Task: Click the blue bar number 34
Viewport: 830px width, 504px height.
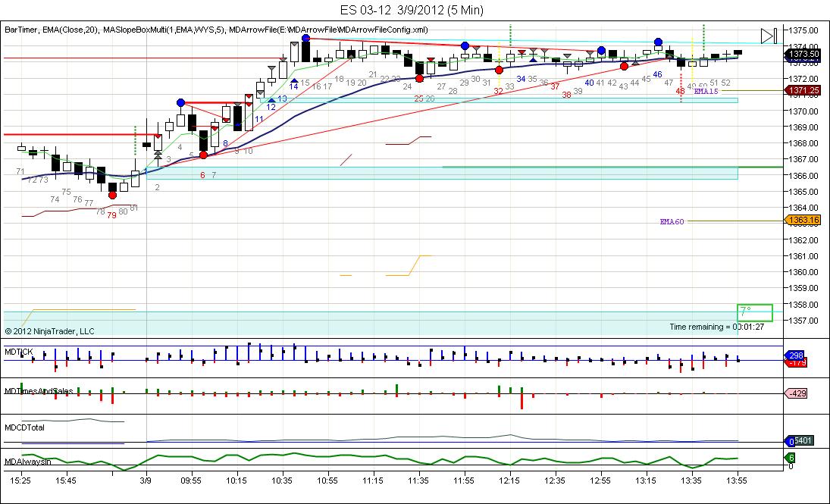Action: tap(521, 79)
